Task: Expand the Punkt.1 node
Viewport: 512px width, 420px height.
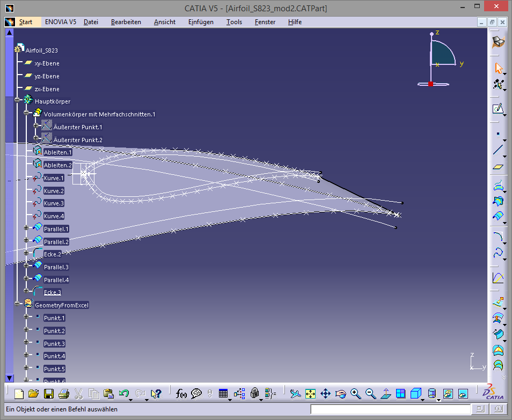Action: pyautogui.click(x=26, y=316)
